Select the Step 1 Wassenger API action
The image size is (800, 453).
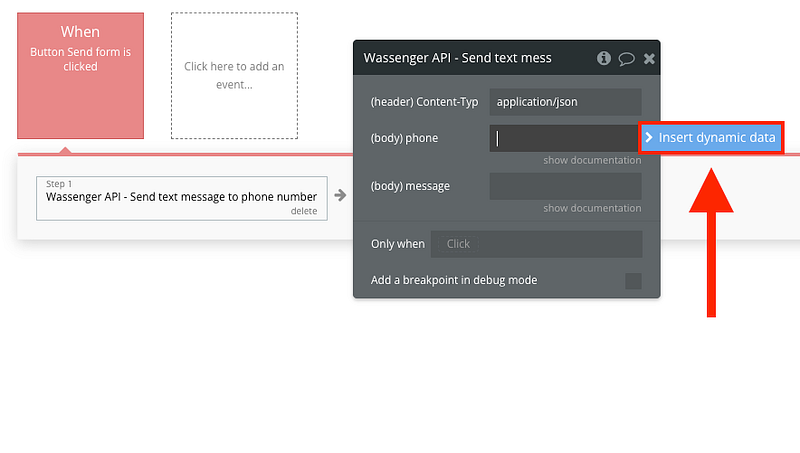(x=181, y=197)
